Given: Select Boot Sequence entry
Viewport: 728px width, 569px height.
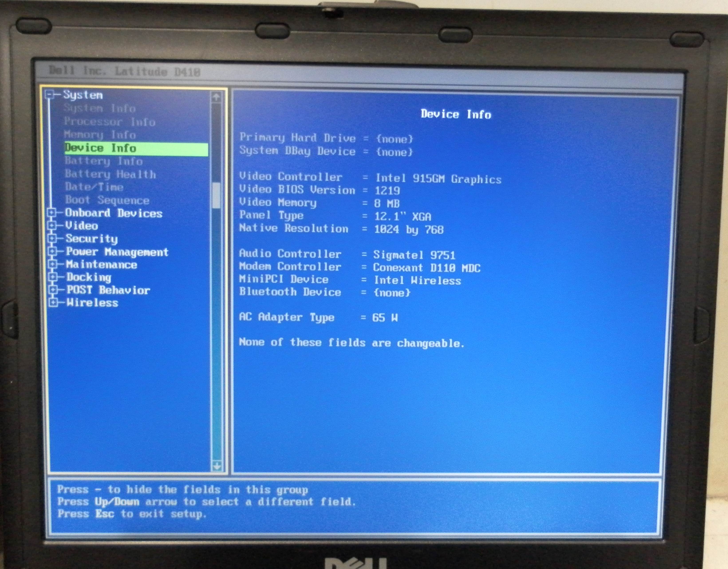Looking at the screenshot, I should click(107, 200).
